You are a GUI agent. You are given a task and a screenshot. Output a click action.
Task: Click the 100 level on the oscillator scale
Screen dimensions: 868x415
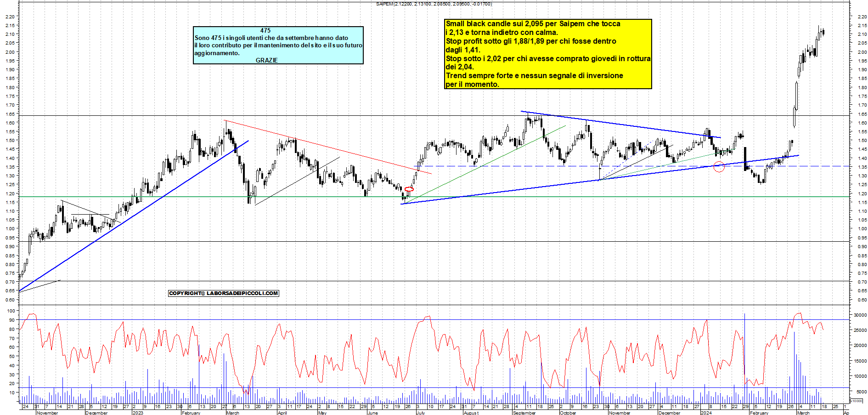[11, 311]
